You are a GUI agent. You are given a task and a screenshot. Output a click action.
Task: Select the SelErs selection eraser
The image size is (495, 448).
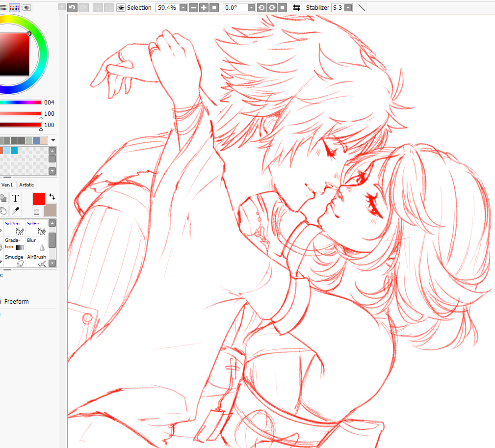[x=36, y=227]
